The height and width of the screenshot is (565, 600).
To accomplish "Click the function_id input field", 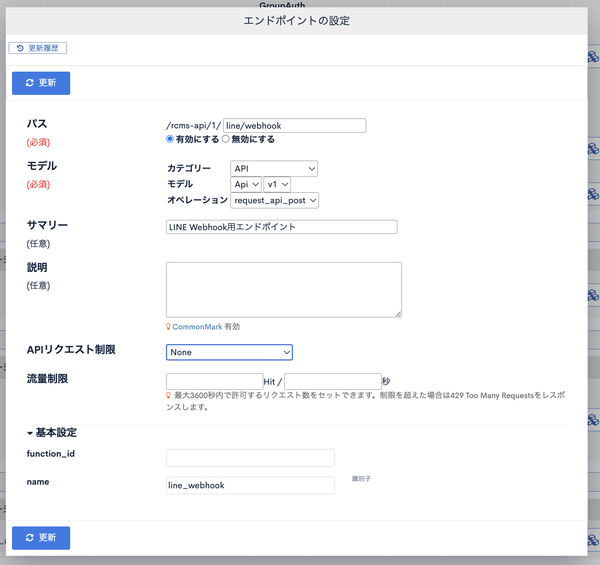I will tap(250, 458).
